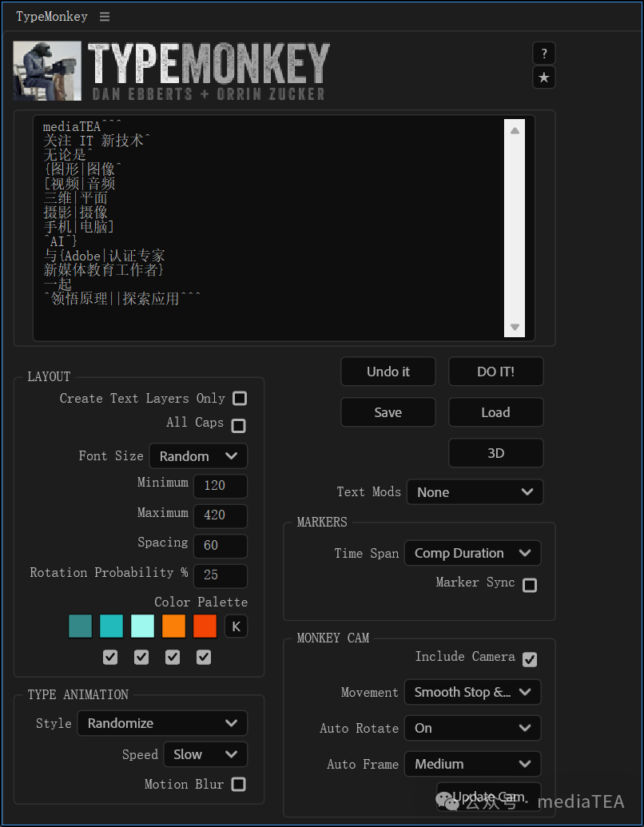Click the turquoise color swatch

111,626
